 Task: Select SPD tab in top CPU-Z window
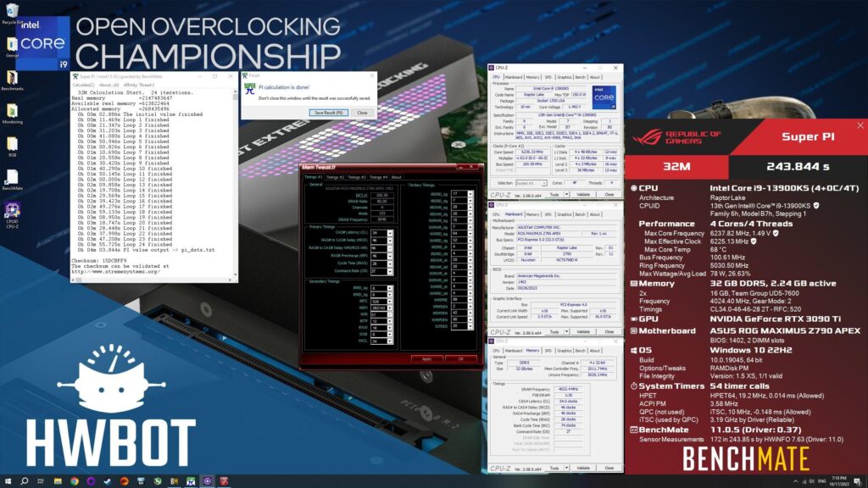pos(548,77)
